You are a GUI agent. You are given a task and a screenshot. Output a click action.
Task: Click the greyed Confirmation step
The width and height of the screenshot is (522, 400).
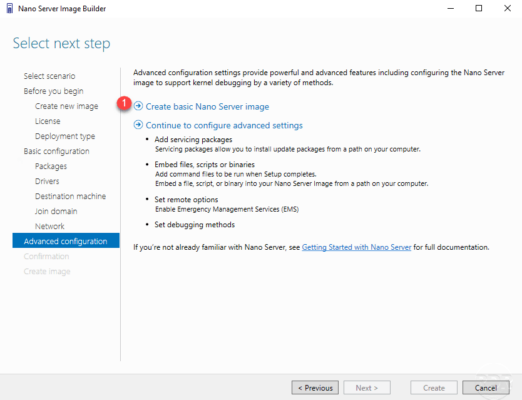tap(46, 256)
